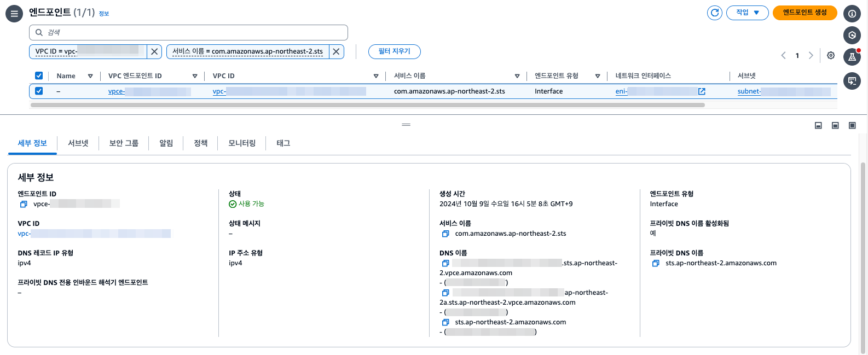Copy sts.ap-northeast-2.amazonaws.com under DNS 이름

(445, 322)
